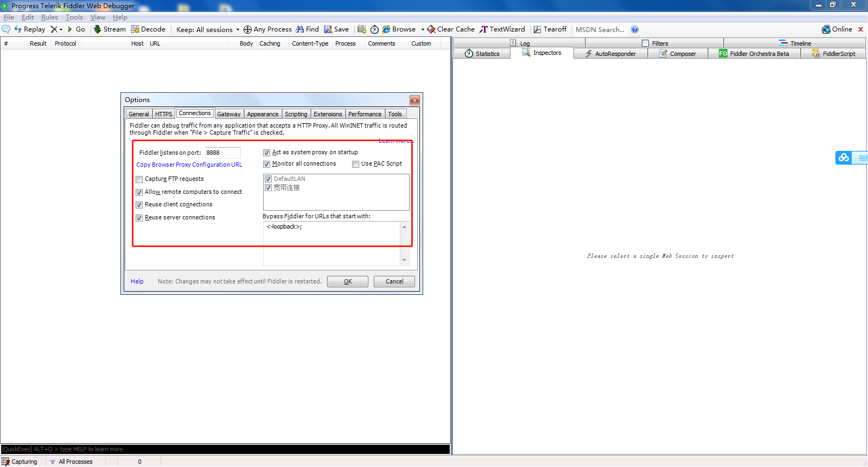Expand the Browse dropdown arrow
This screenshot has width=868, height=467.
(x=423, y=29)
